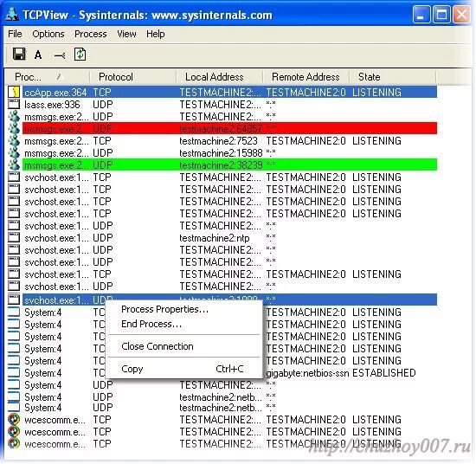This screenshot has width=476, height=464.
Task: Click local address testmachine2:38239 in green row
Action: [x=221, y=165]
